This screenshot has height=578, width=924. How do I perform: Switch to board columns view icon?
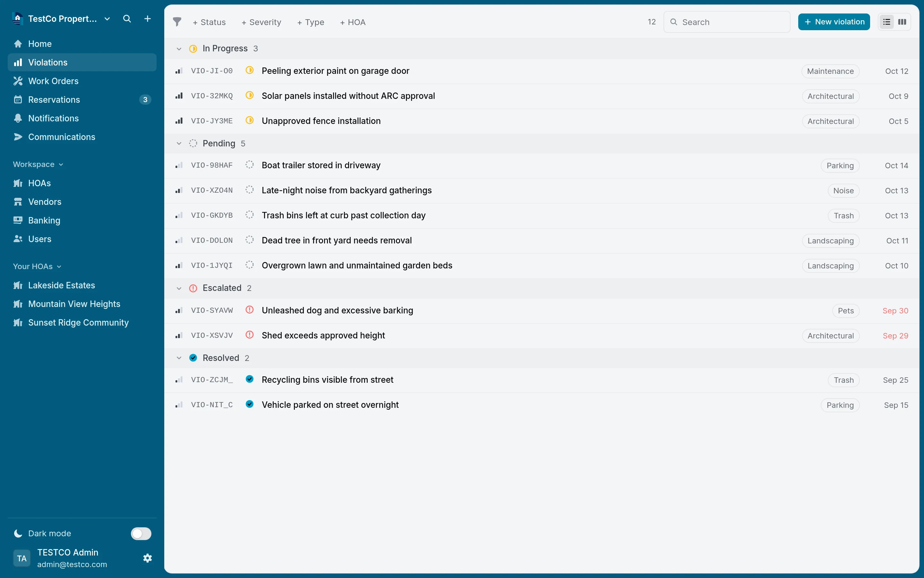(902, 22)
